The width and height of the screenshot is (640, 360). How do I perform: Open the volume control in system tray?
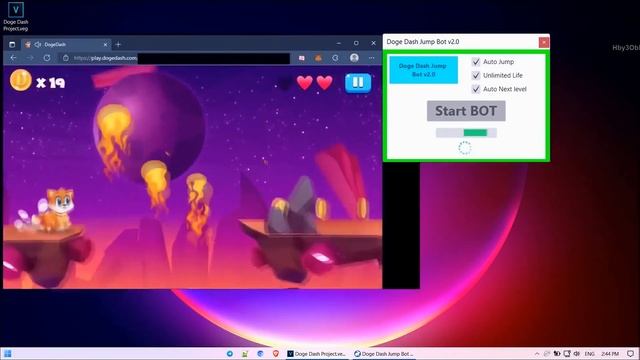point(577,354)
